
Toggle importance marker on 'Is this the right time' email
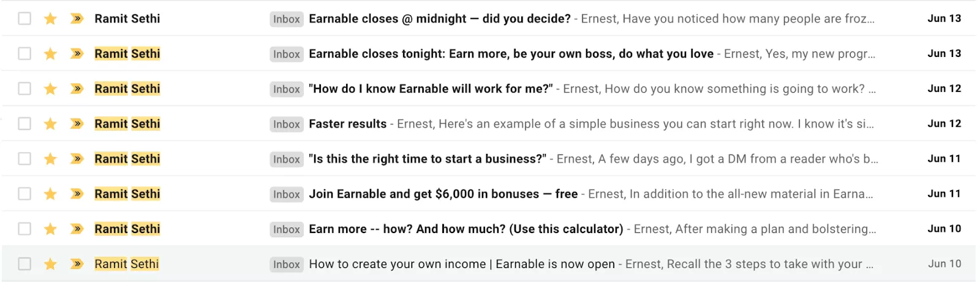click(77, 159)
